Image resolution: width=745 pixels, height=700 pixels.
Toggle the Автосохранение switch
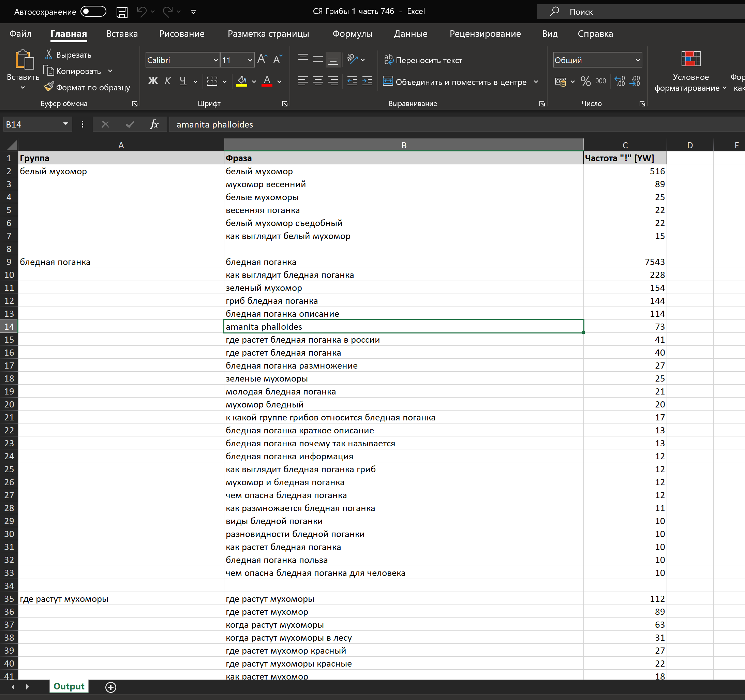coord(93,12)
